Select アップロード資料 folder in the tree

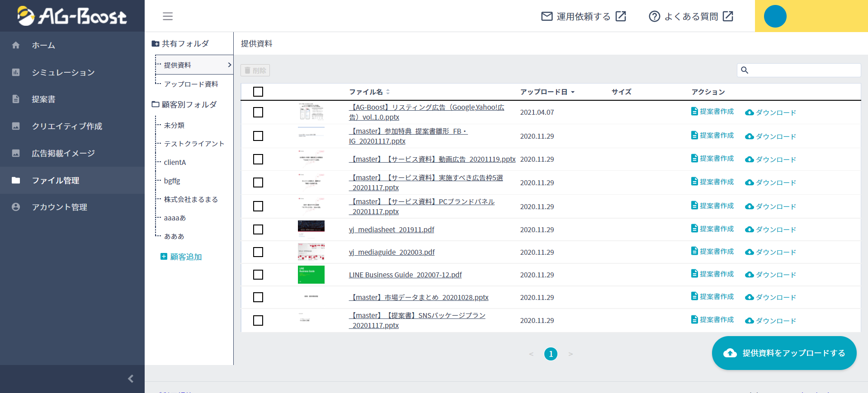point(191,84)
